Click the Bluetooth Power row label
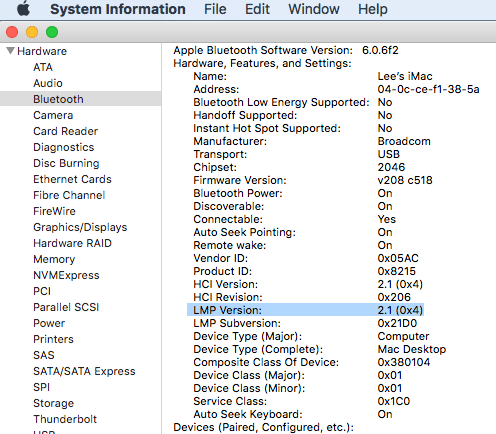This screenshot has width=496, height=434. point(238,193)
